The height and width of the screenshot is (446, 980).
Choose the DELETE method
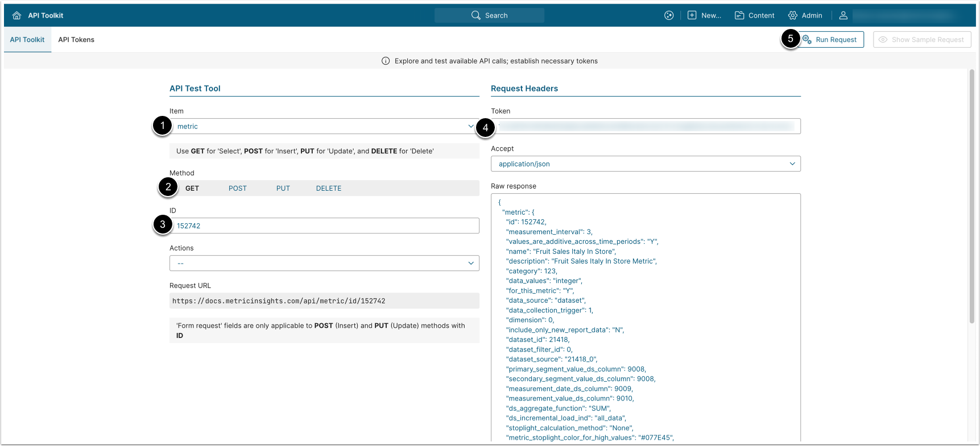click(329, 189)
